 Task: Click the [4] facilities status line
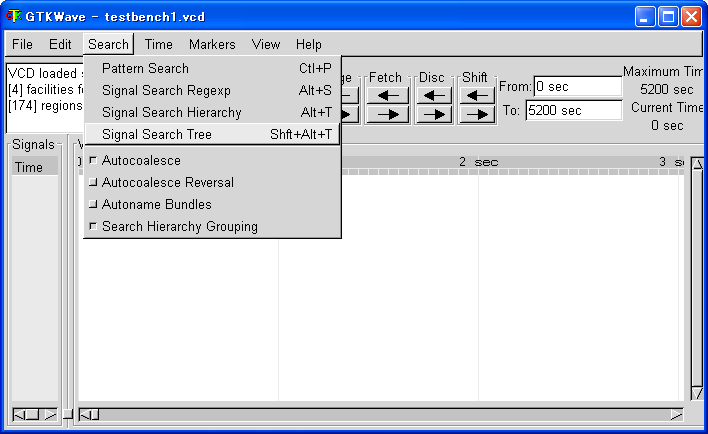[x=46, y=89]
